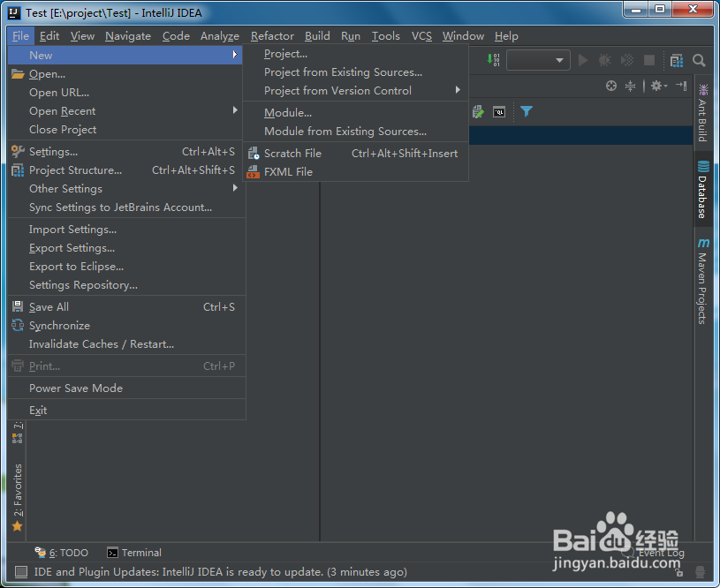Click the hide panel arrow icon
Image resolution: width=720 pixels, height=588 pixels.
[681, 86]
